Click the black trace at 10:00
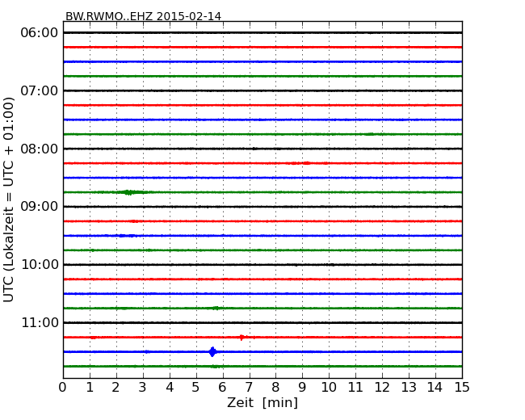 262,265
